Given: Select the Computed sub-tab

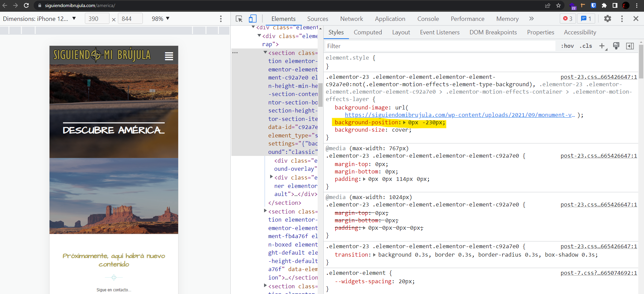Looking at the screenshot, I should coord(368,32).
